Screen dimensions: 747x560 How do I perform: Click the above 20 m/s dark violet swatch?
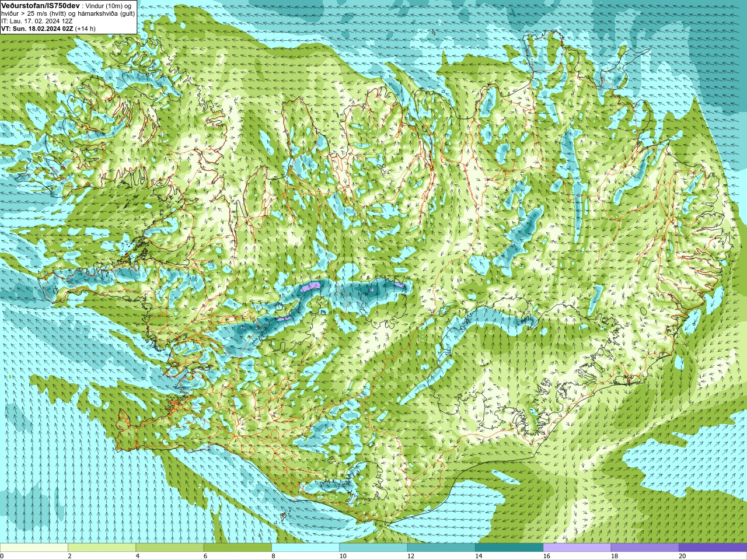coord(713,548)
